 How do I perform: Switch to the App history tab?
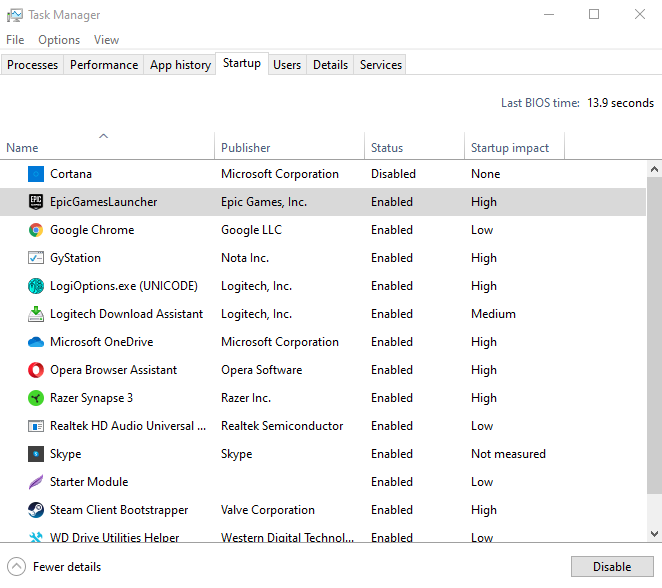(180, 65)
